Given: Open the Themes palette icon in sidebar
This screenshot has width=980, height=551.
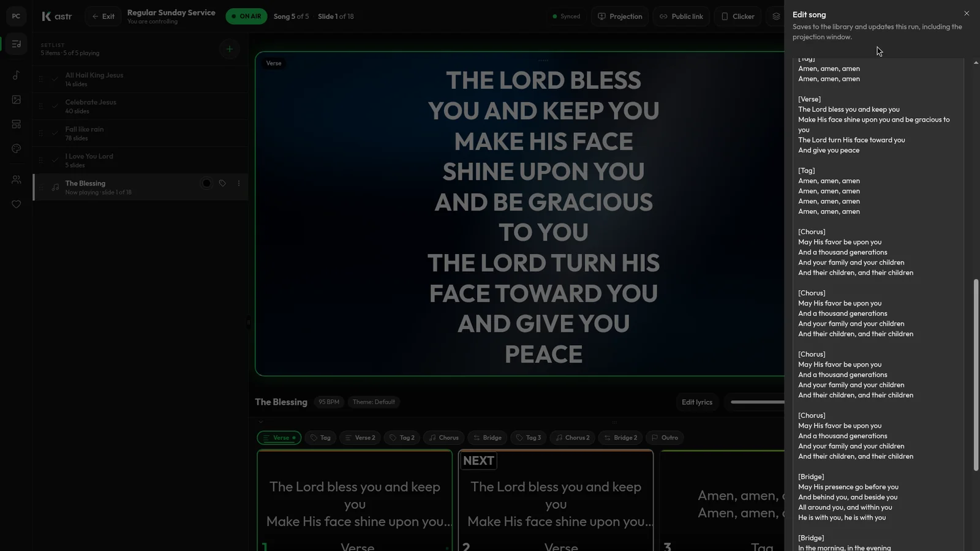Looking at the screenshot, I should coord(17,149).
